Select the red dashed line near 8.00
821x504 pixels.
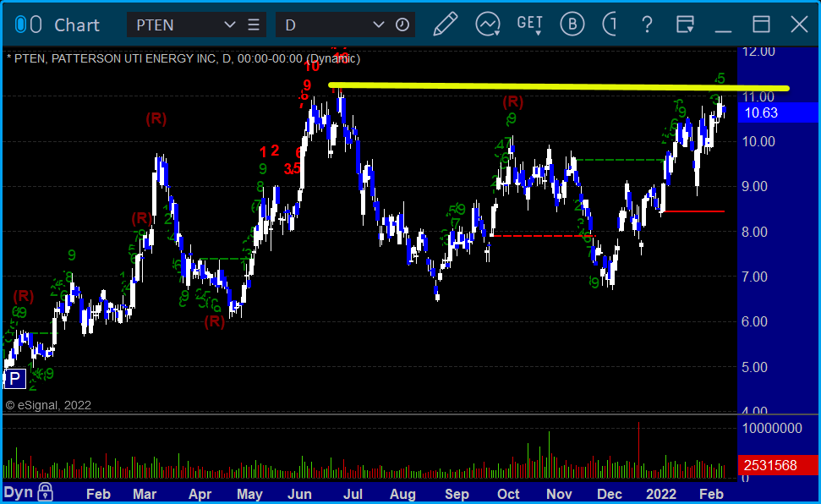point(543,236)
